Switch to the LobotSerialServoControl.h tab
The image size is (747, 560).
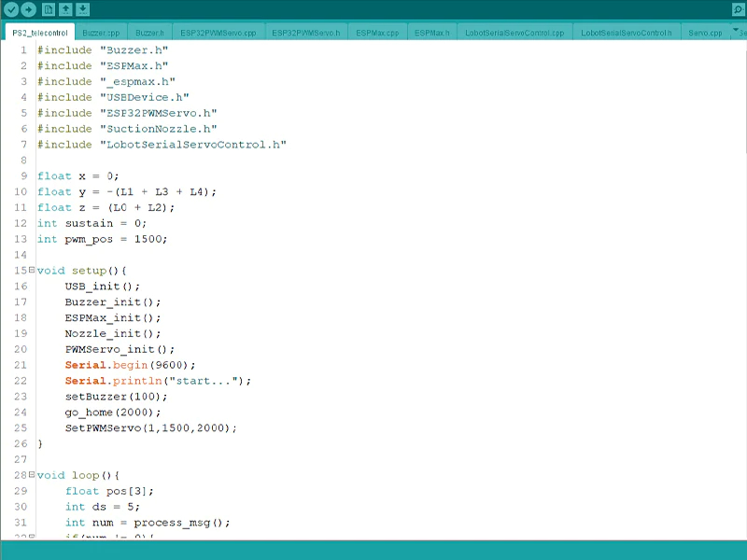626,33
